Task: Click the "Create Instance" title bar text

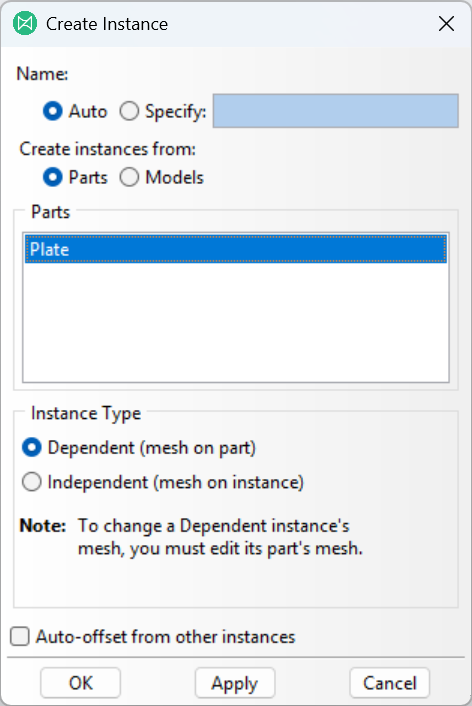Action: [x=107, y=24]
